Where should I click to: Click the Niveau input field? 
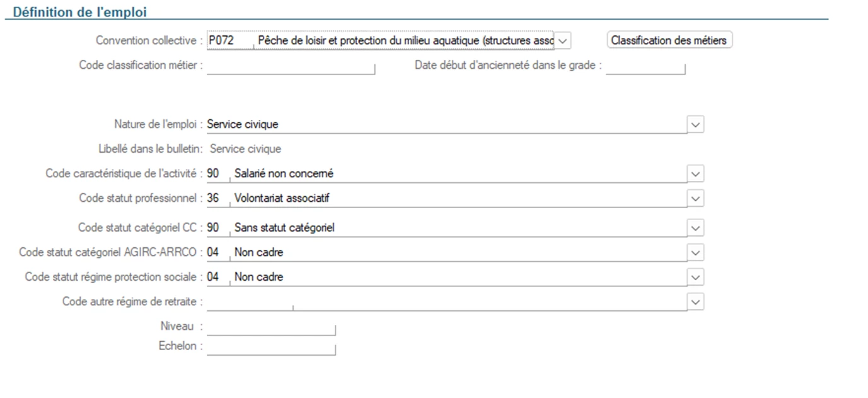coord(271,327)
